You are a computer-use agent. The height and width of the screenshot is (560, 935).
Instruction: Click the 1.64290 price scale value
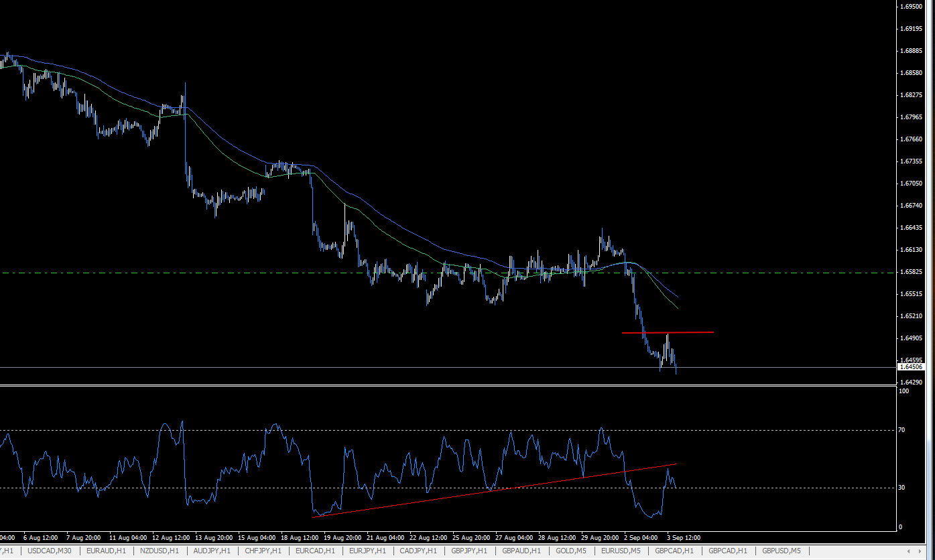(x=910, y=382)
